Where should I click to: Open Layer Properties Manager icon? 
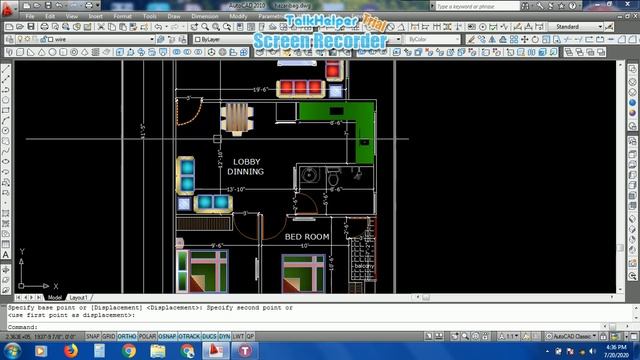(10, 39)
